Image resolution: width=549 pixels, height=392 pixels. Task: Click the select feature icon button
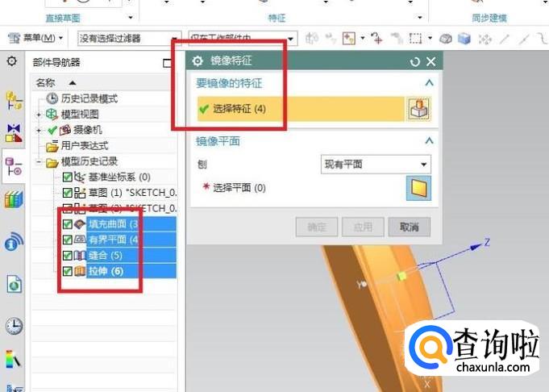click(x=418, y=109)
